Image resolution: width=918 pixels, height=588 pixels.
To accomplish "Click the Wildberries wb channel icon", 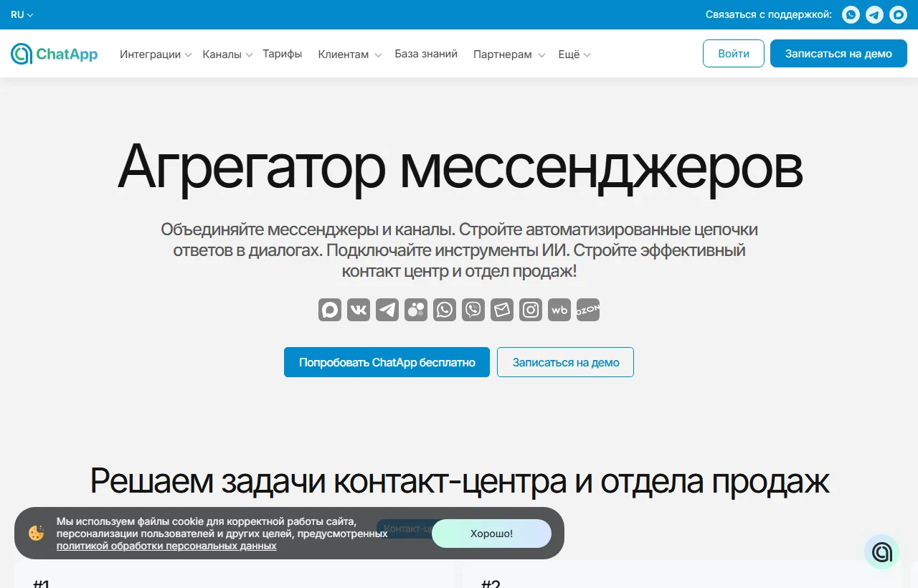I will [559, 310].
